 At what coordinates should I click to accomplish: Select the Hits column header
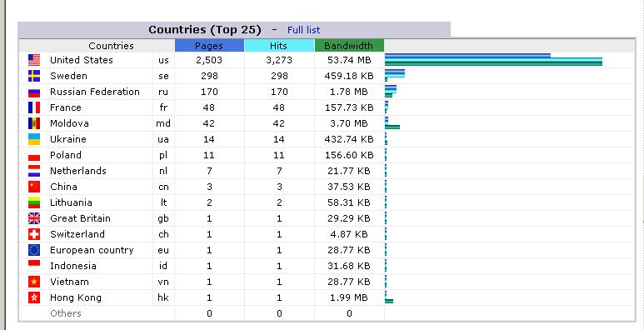click(x=279, y=46)
